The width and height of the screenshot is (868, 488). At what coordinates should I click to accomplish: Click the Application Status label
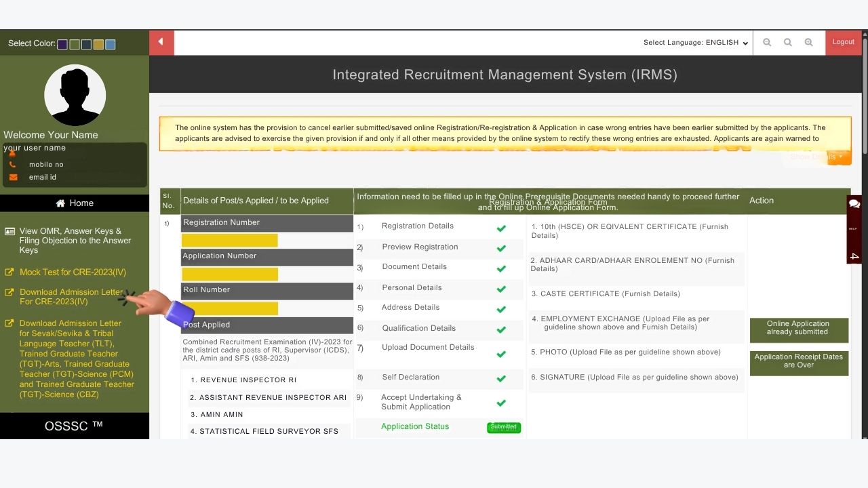click(415, 427)
